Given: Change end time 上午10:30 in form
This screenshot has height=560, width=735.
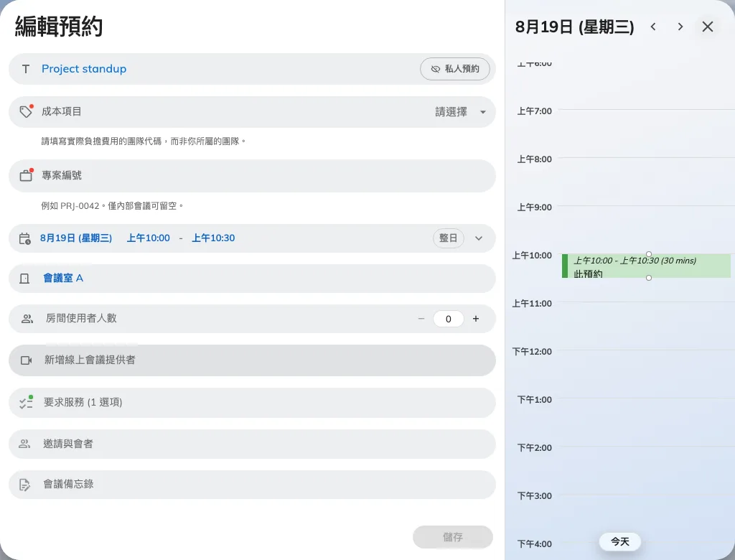Looking at the screenshot, I should pyautogui.click(x=213, y=238).
